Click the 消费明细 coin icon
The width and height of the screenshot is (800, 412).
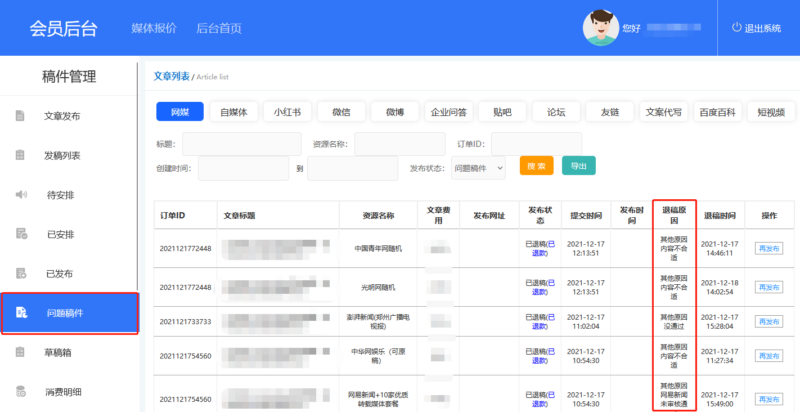pos(21,392)
